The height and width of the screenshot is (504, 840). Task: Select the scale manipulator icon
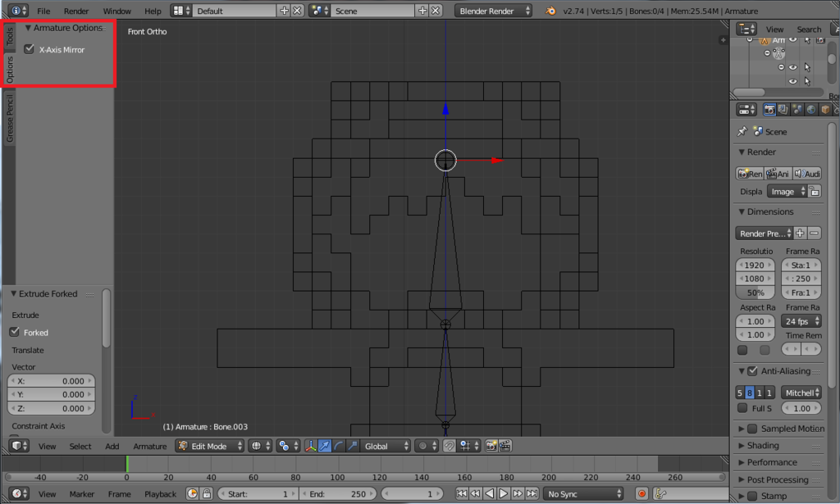pyautogui.click(x=352, y=446)
